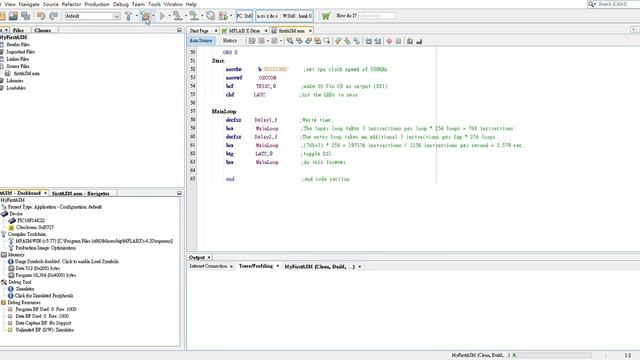Click the Find Next Occurrence icon
This screenshot has width=640, height=360.
[x=308, y=41]
